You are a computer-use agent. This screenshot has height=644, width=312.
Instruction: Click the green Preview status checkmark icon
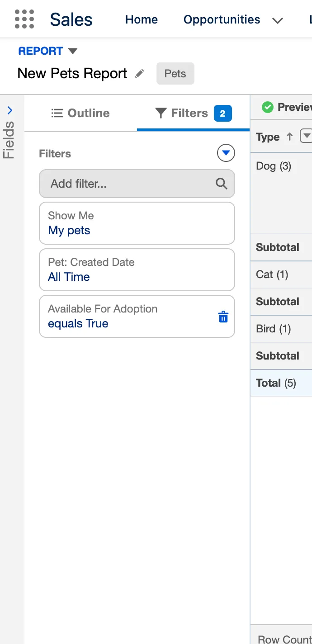(268, 107)
